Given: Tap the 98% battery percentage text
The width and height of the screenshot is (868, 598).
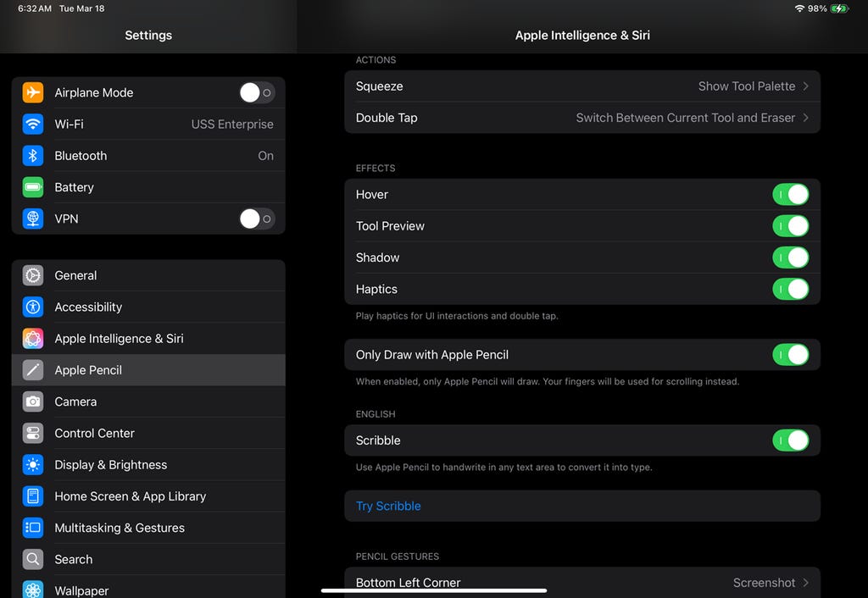Looking at the screenshot, I should 817,8.
